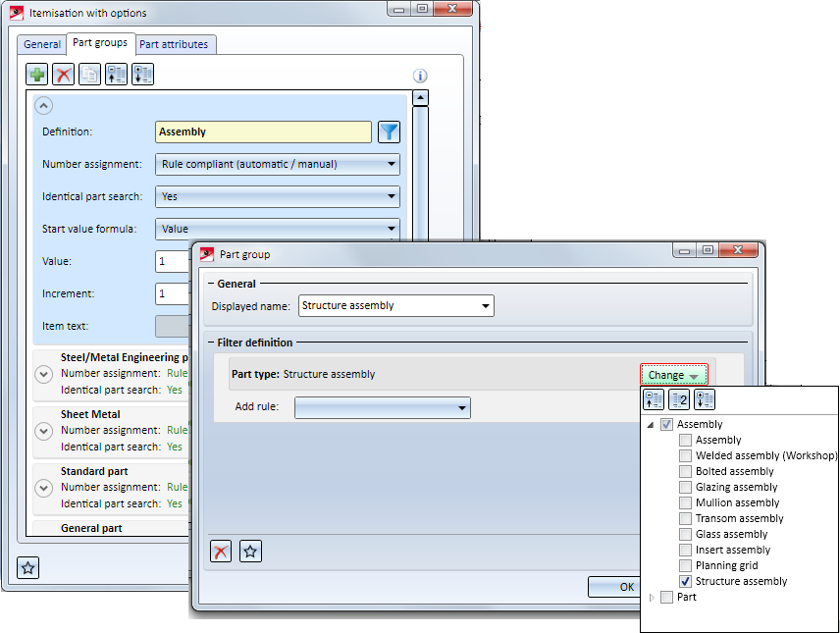
Task: Check the Part checkbox in tree
Action: tap(666, 597)
